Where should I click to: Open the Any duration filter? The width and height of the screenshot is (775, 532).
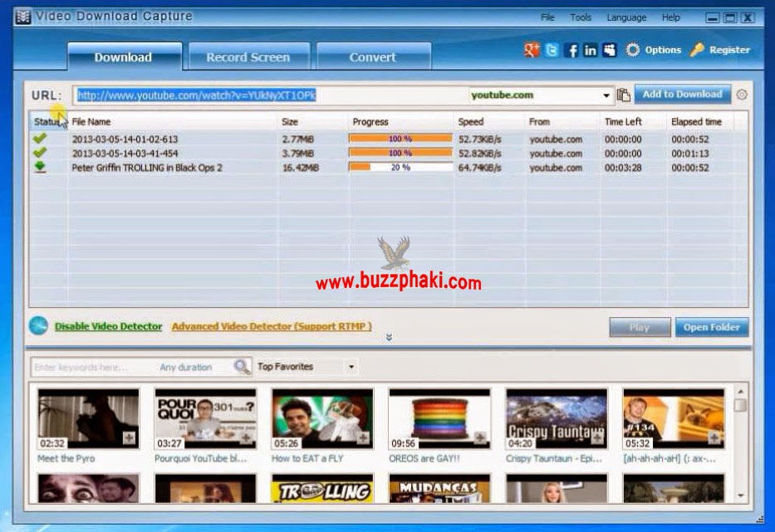click(186, 367)
